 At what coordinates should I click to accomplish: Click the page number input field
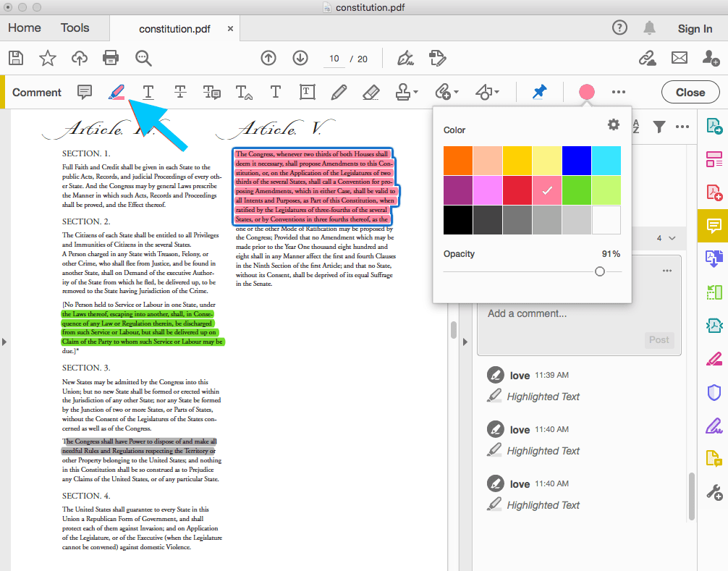click(x=334, y=58)
